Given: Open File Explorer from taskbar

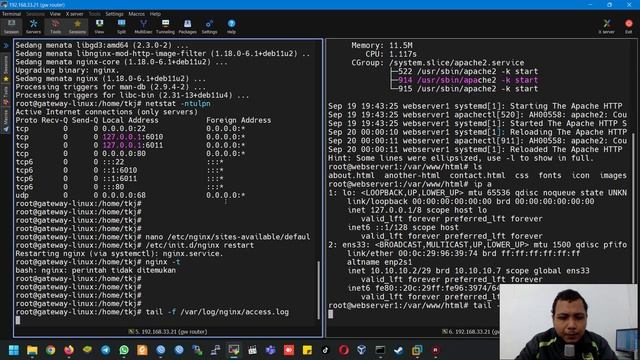Looking at the screenshot, I should click(x=32, y=350).
